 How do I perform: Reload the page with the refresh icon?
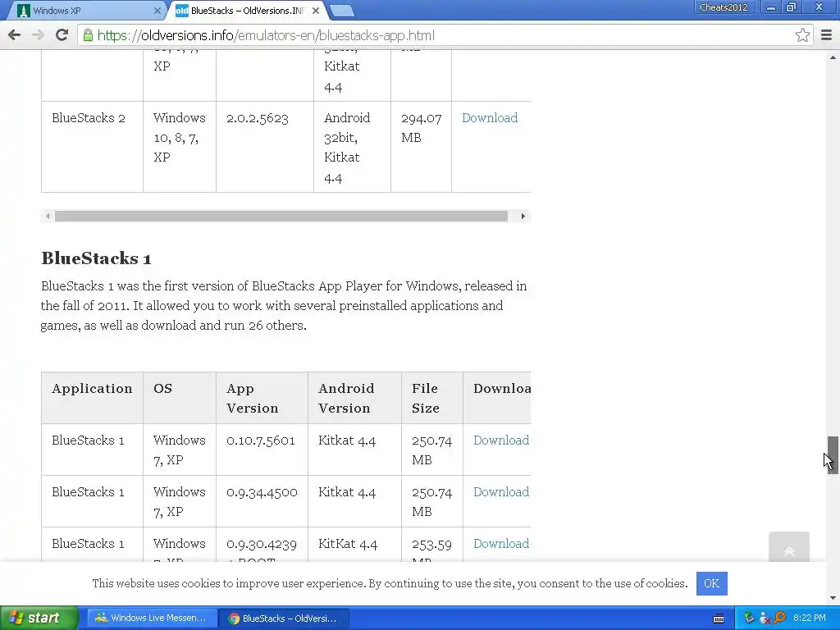(62, 35)
